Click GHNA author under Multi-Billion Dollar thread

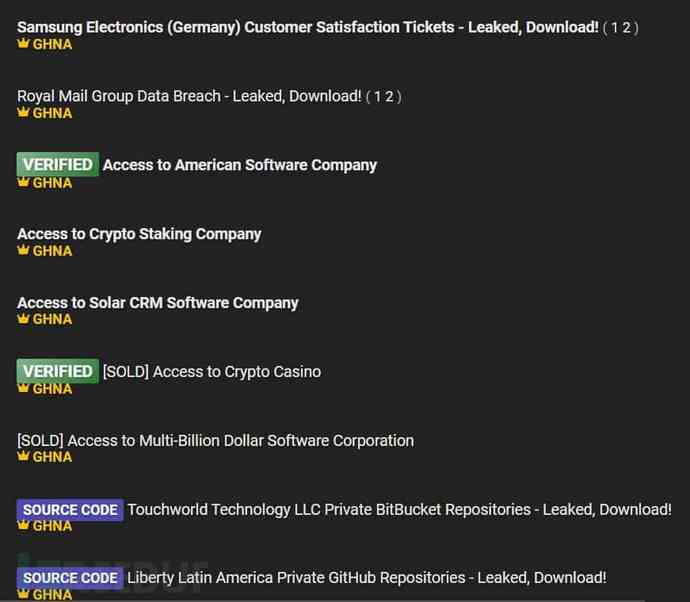tap(52, 457)
